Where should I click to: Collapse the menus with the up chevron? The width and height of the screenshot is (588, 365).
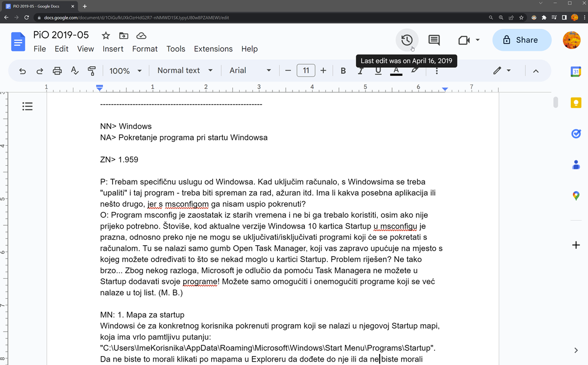[x=536, y=71]
